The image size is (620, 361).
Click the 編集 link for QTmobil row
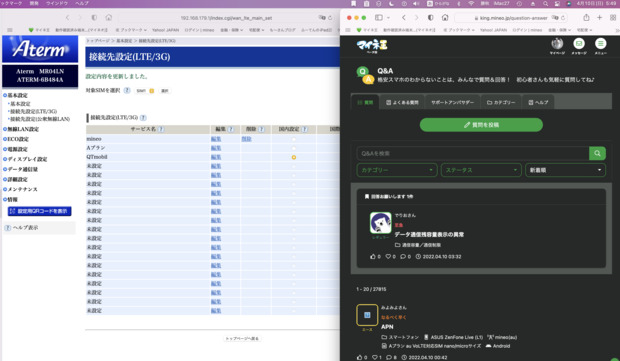pos(215,157)
